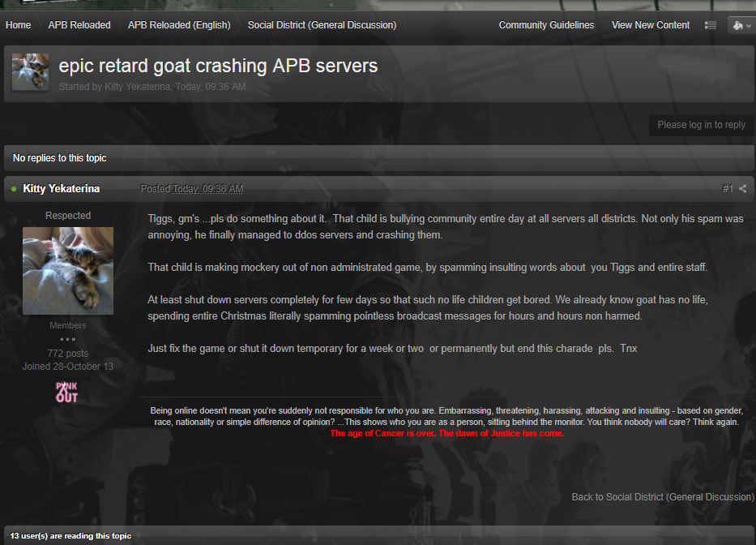
Task: Click Back to Social District link
Action: [x=662, y=497]
